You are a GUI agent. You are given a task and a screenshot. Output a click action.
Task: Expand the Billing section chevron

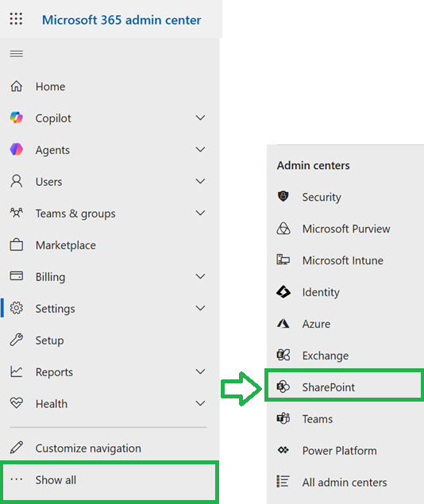[x=200, y=276]
